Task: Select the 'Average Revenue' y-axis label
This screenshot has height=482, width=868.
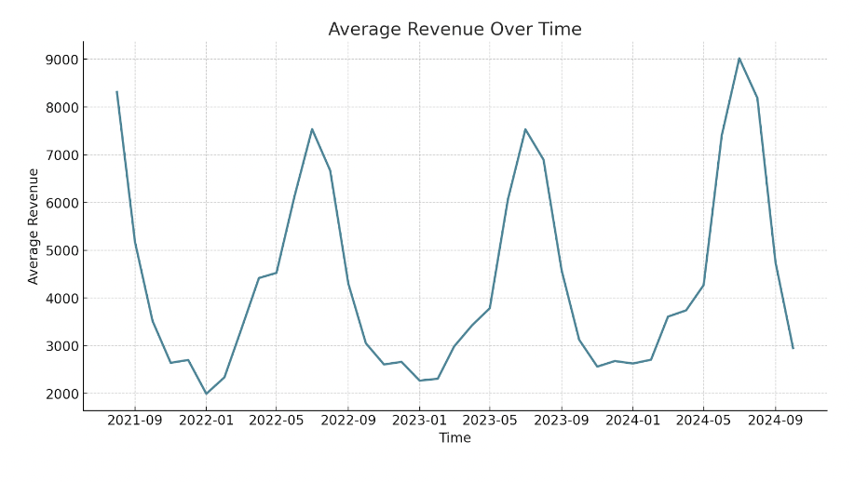Action: [x=34, y=226]
